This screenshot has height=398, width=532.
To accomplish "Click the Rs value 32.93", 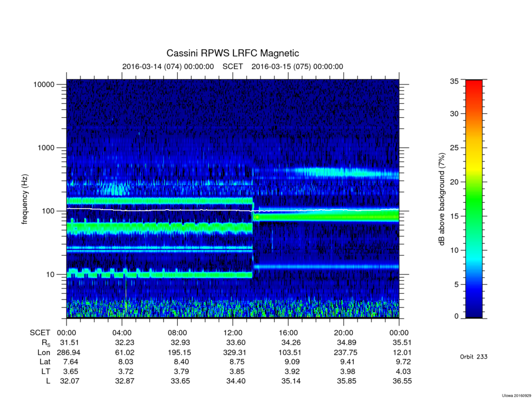I will click(x=180, y=343).
